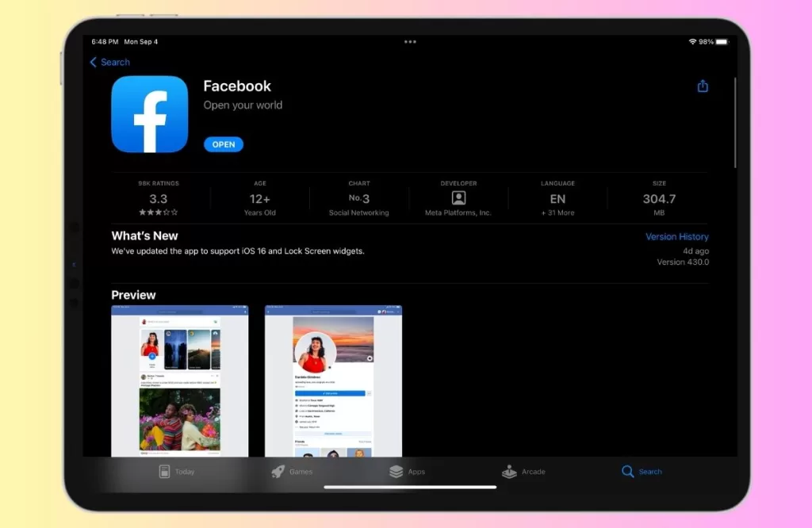Tap the Today tab icon

pos(164,472)
